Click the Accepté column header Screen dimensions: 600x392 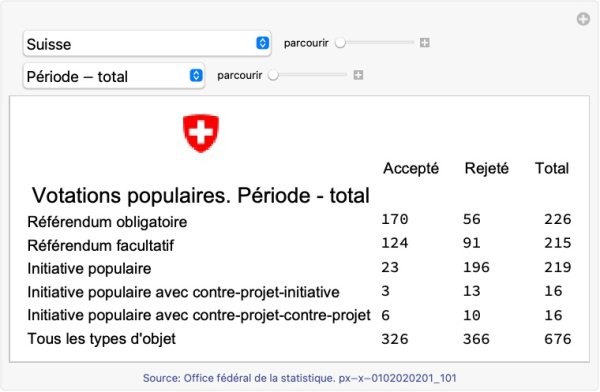(x=411, y=168)
